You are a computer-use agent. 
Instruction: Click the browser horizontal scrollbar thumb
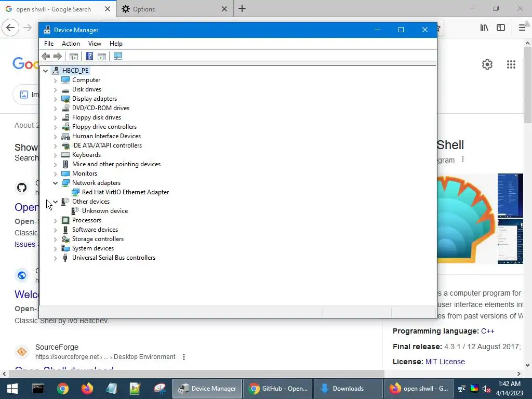tap(196, 374)
